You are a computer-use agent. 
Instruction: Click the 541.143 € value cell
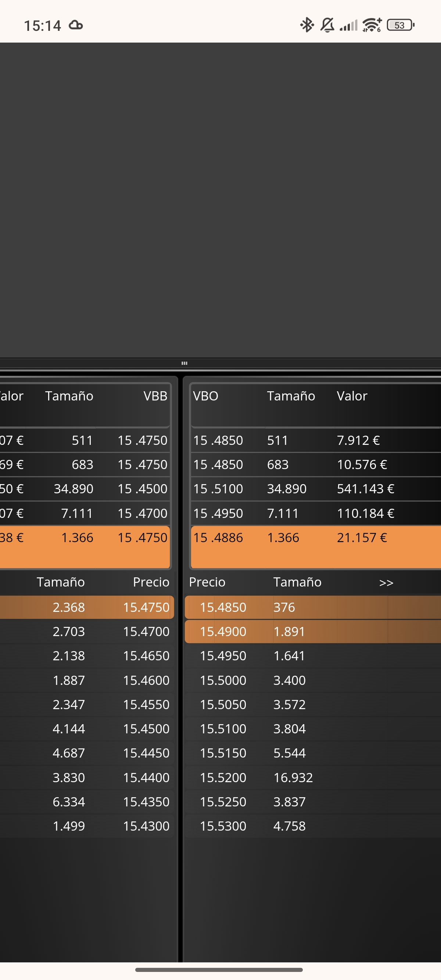tap(365, 489)
